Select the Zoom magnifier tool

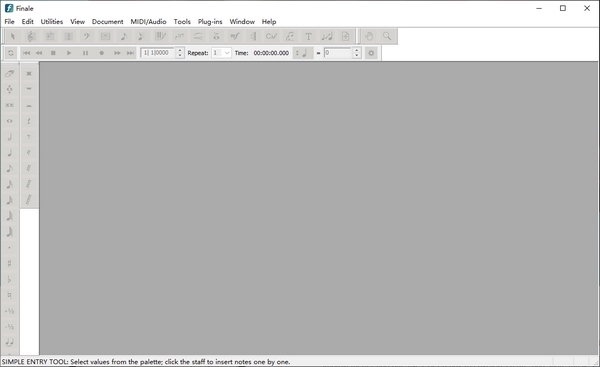click(387, 36)
